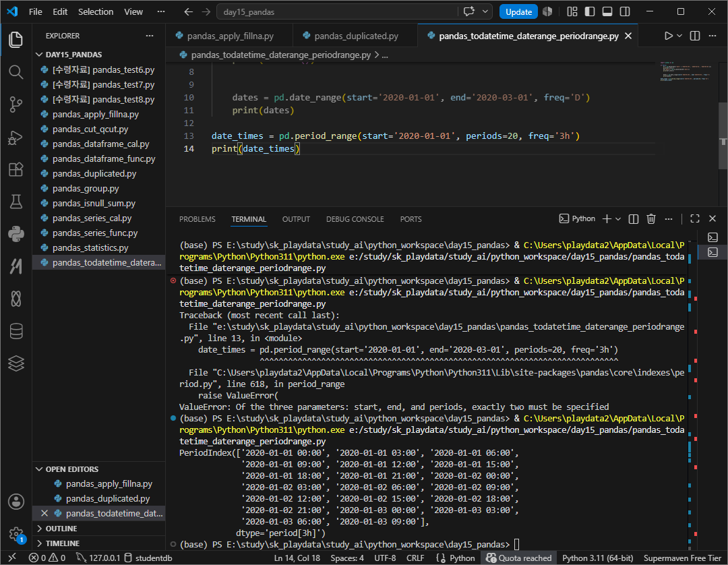Close the terminal panel

712,219
